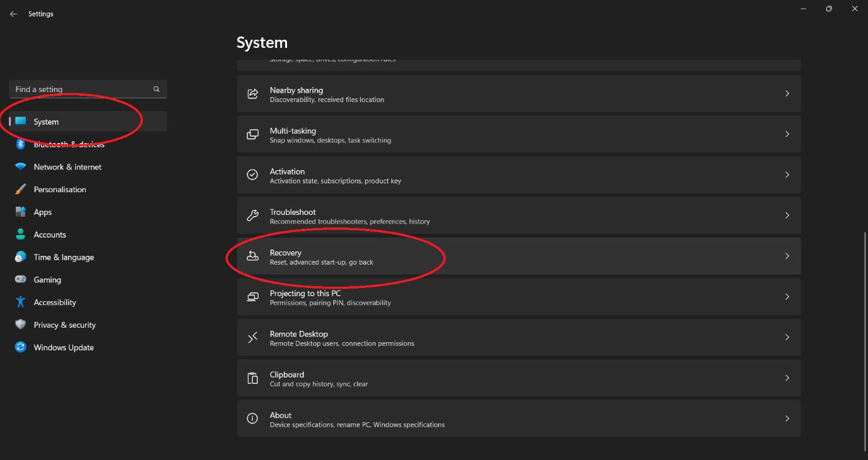868x460 pixels.
Task: Click the Personalisation brush icon
Action: click(x=20, y=189)
